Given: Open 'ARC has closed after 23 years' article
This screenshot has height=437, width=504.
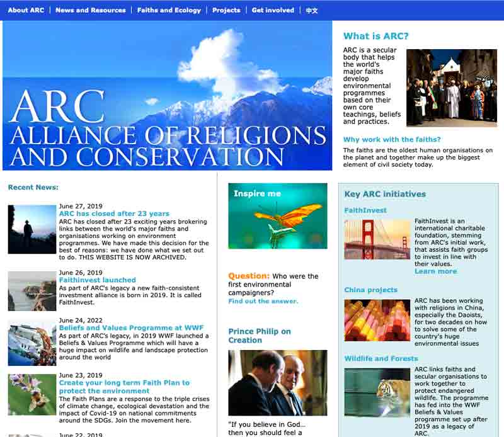Looking at the screenshot, I should [114, 213].
